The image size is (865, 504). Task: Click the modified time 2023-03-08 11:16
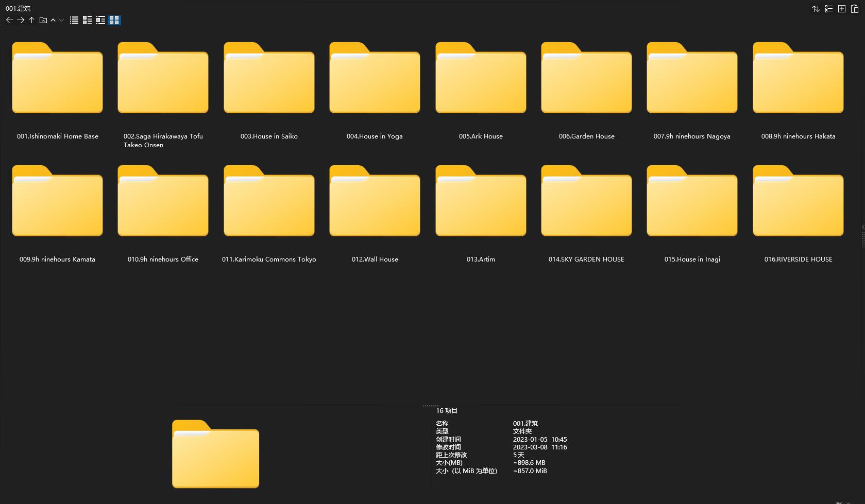[540, 447]
